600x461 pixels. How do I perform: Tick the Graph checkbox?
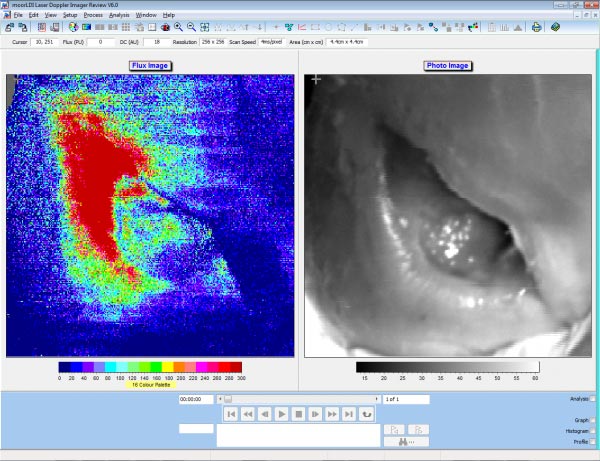coord(592,419)
